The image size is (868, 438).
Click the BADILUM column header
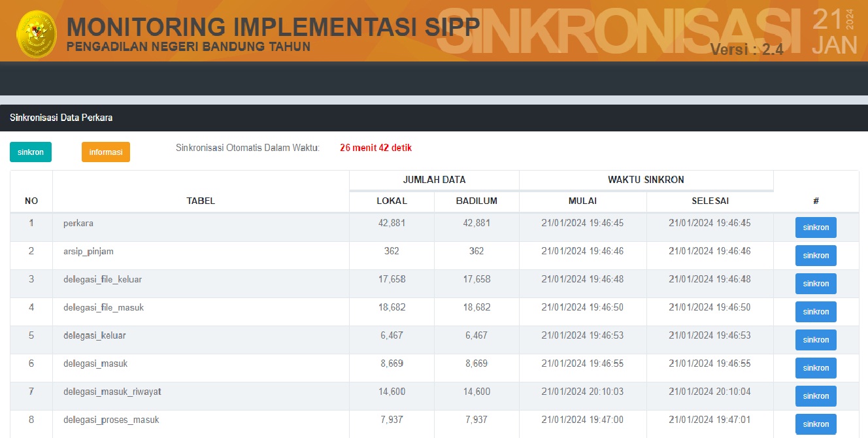click(476, 201)
